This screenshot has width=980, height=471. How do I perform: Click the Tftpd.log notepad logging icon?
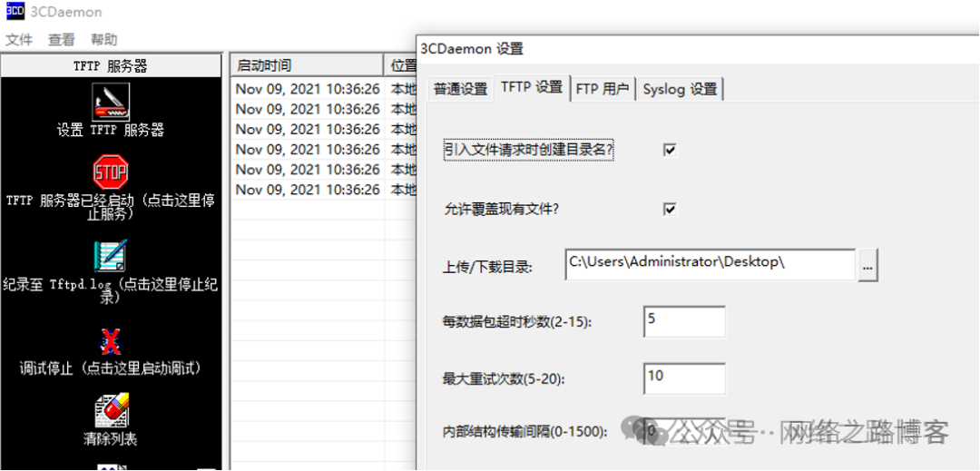coord(111,256)
